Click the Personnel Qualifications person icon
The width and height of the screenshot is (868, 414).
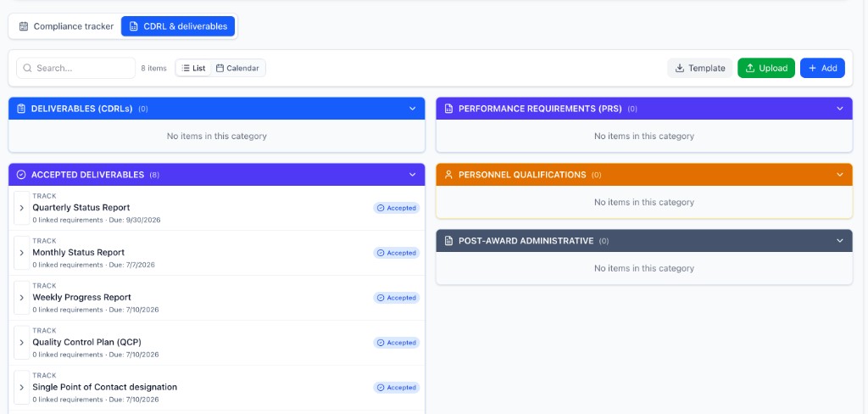(448, 175)
